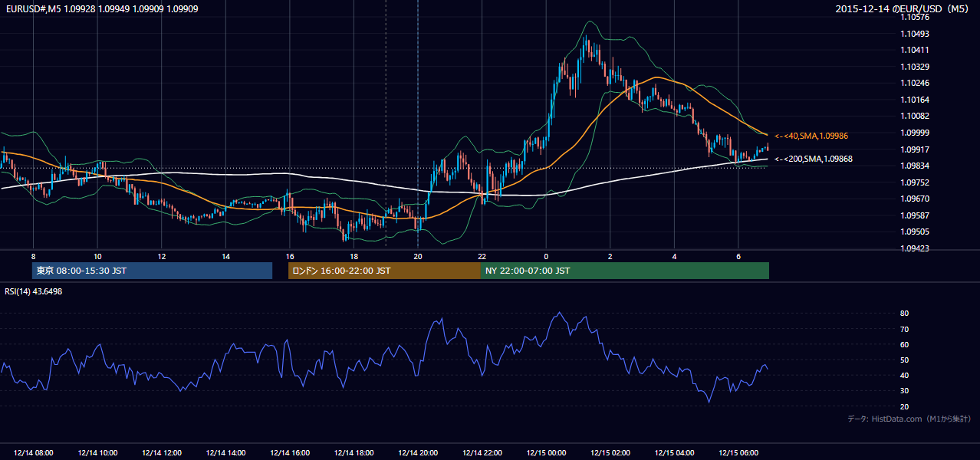980x460 pixels.
Task: Click price axis label 1.09999
Action: point(915,133)
